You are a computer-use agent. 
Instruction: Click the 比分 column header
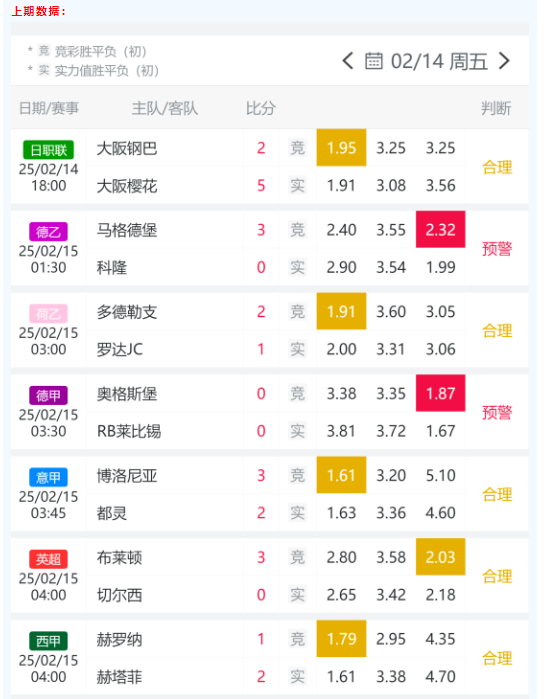click(x=261, y=108)
